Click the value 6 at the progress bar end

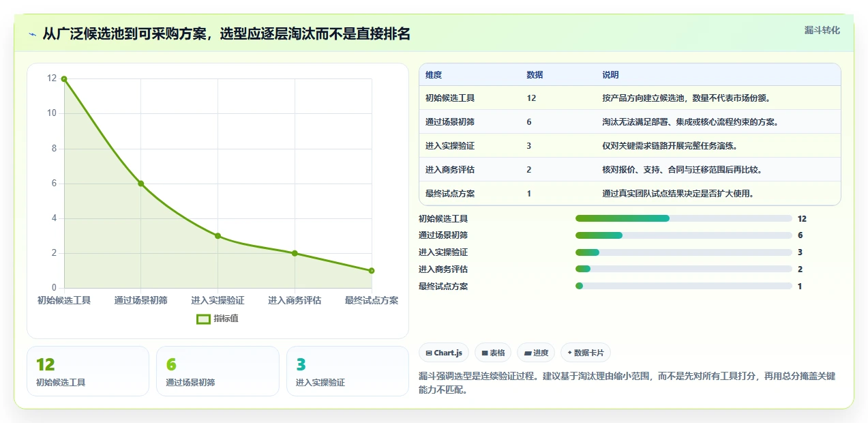(800, 235)
